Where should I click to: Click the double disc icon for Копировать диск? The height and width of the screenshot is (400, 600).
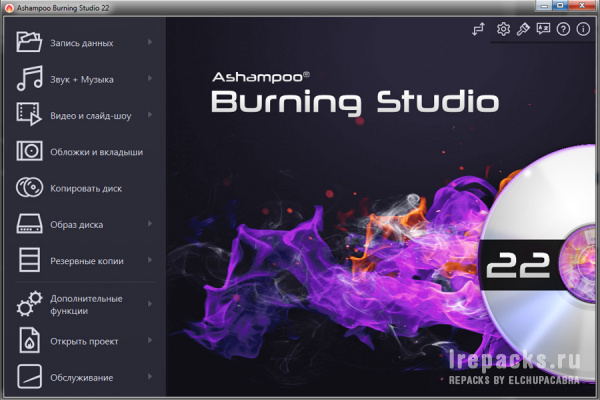coord(29,187)
